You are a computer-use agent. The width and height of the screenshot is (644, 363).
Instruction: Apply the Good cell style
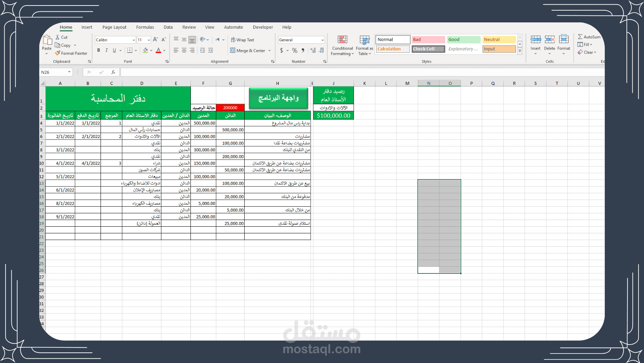point(464,40)
